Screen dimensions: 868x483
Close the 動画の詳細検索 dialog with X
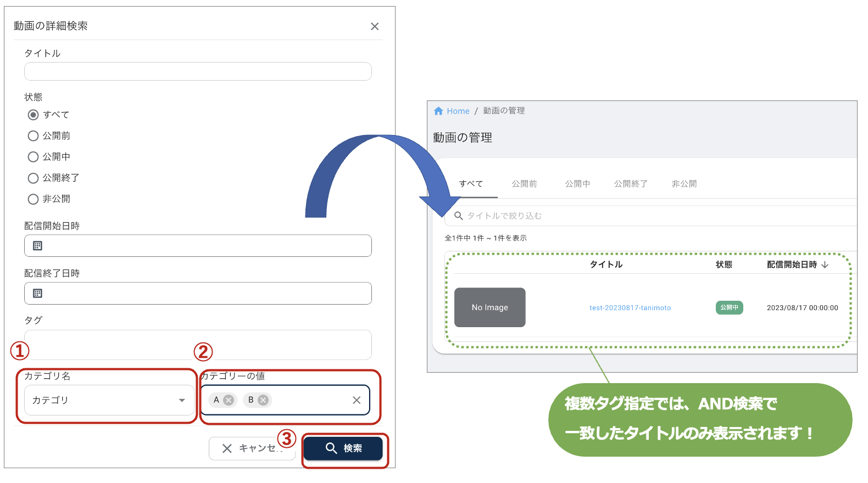pos(375,26)
